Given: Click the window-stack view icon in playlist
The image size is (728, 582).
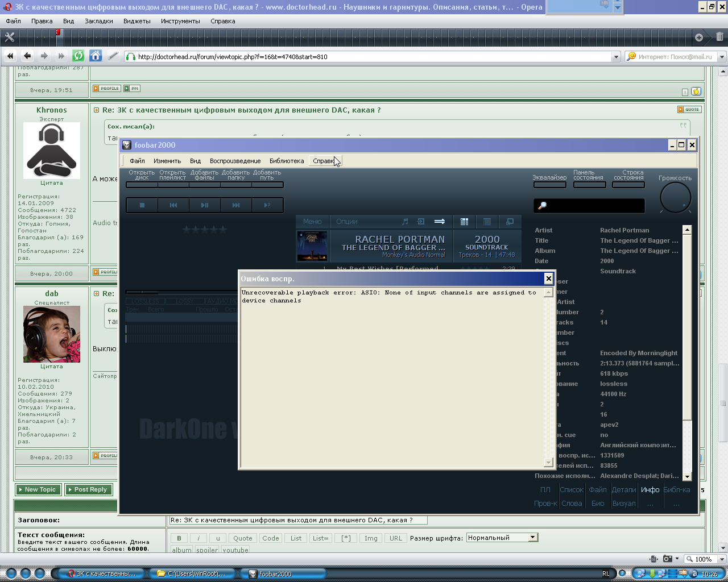Looking at the screenshot, I should [510, 222].
